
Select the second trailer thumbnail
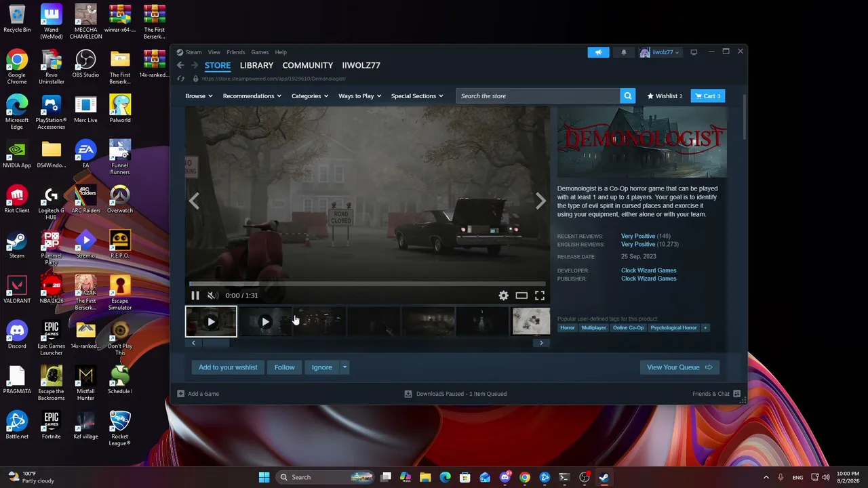tap(265, 322)
